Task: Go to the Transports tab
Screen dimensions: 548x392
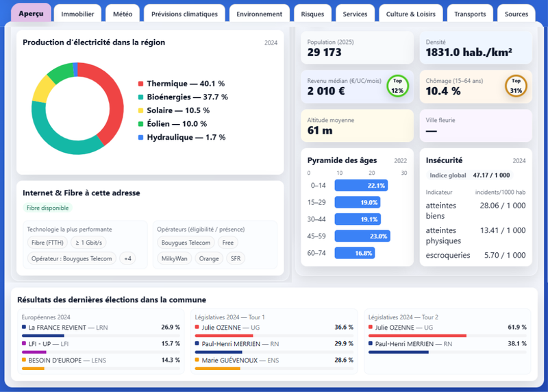Action: coord(470,14)
